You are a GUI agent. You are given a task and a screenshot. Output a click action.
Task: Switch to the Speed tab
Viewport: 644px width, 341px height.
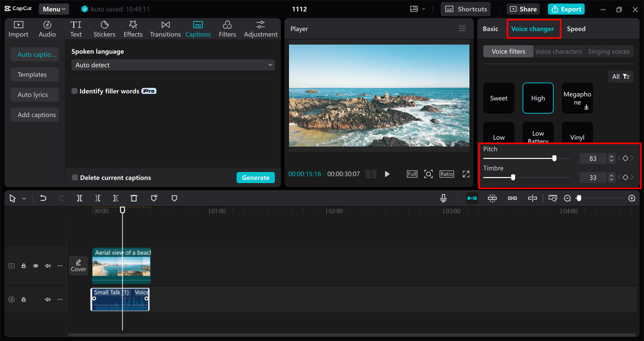point(576,29)
